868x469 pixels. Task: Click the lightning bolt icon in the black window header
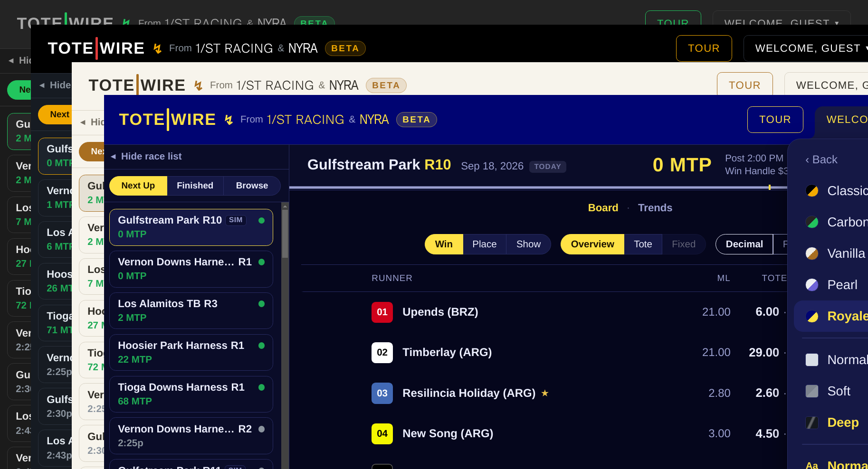157,48
